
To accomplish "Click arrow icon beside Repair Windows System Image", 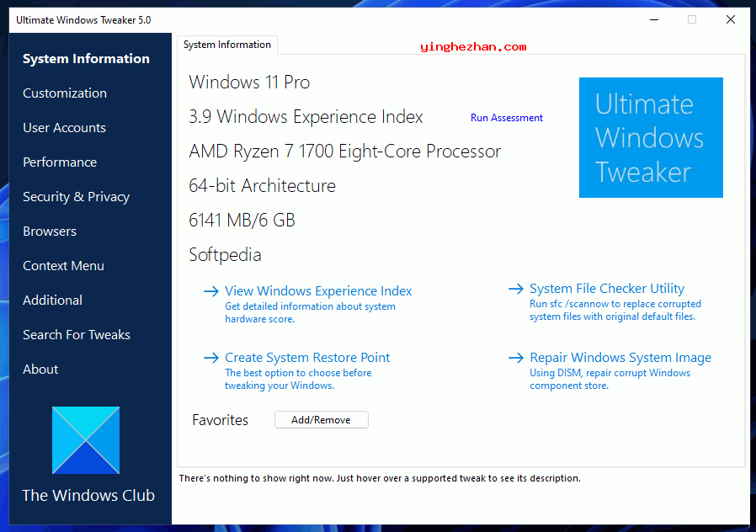I will tap(516, 358).
